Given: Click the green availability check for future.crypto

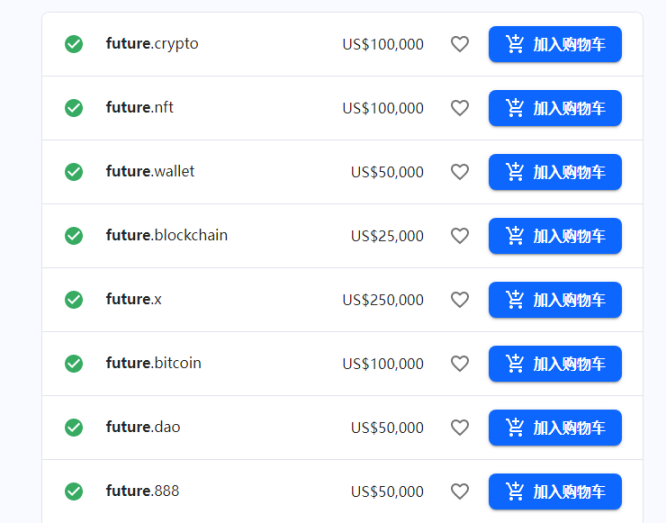Looking at the screenshot, I should (74, 44).
